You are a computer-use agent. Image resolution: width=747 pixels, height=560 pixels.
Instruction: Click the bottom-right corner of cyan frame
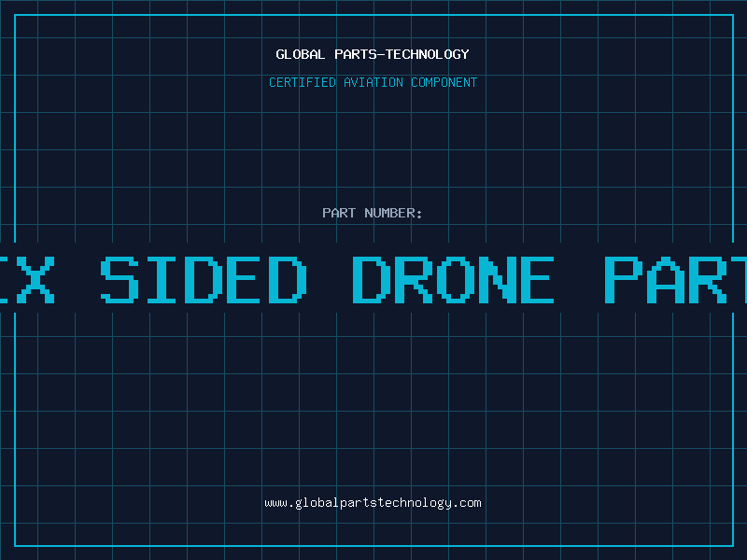click(x=733, y=545)
